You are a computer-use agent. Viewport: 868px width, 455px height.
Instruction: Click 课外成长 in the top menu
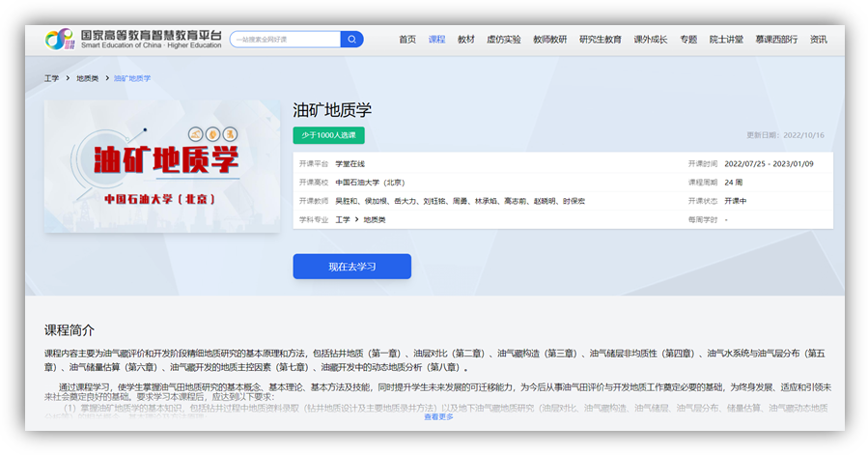(x=650, y=40)
